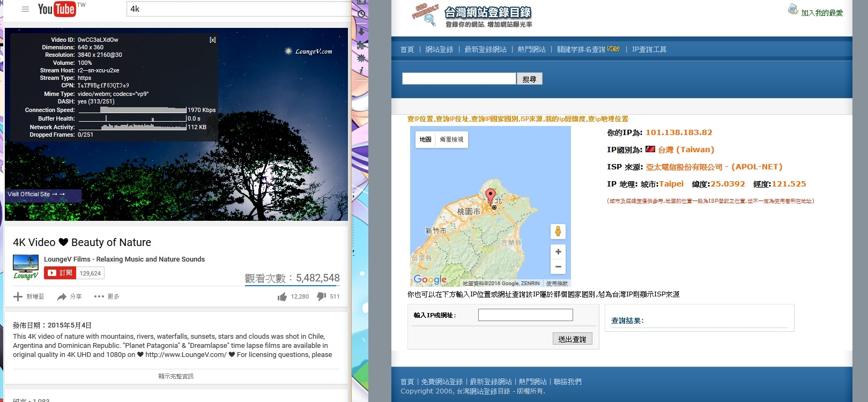Viewport: 868px width, 402px height.
Task: Open the 網站登錄 navigation item
Action: pos(439,49)
